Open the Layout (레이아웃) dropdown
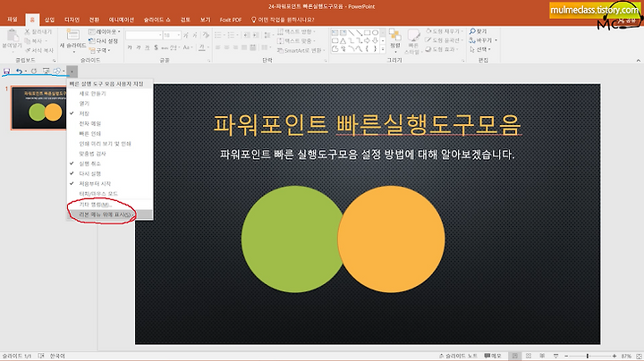Viewport: 644px width, 361px height. 105,31
